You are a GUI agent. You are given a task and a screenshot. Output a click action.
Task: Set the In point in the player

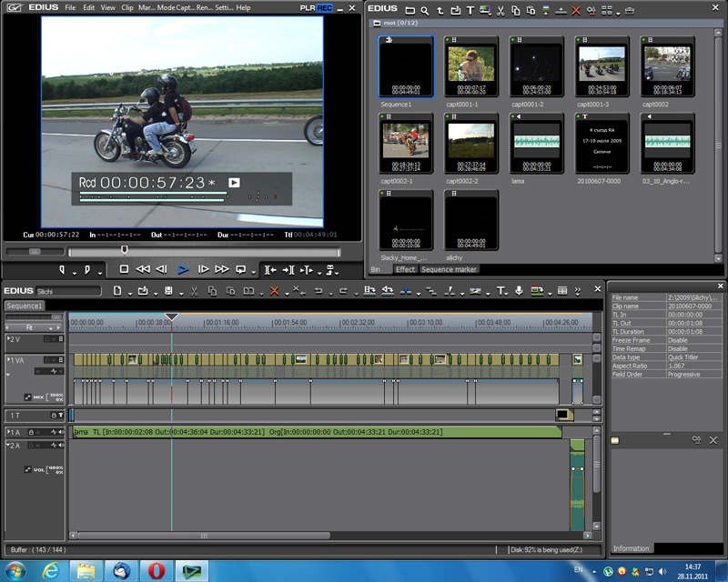pos(62,270)
